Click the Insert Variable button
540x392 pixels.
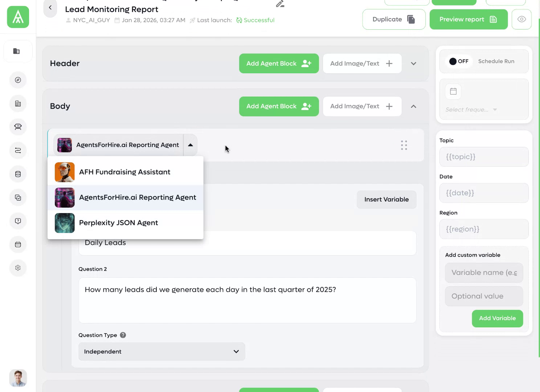click(386, 199)
